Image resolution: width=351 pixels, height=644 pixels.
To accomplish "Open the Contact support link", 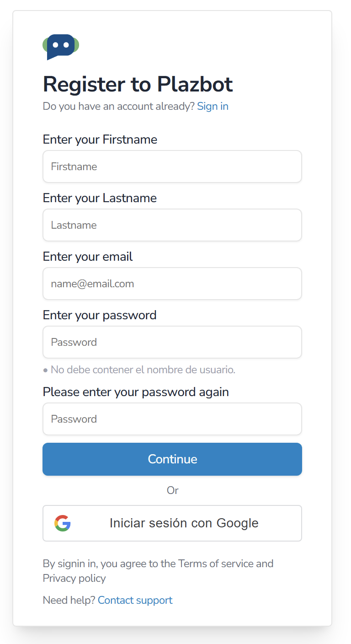I will pos(135,600).
